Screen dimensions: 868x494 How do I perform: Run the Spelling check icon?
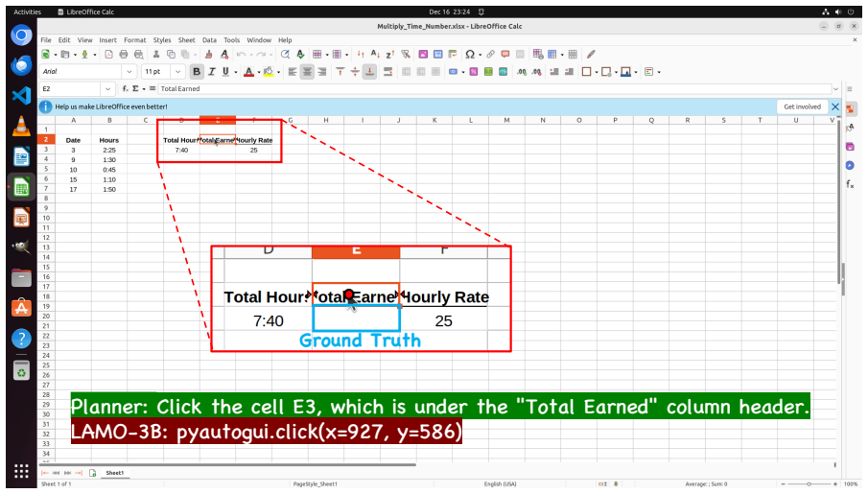(300, 55)
